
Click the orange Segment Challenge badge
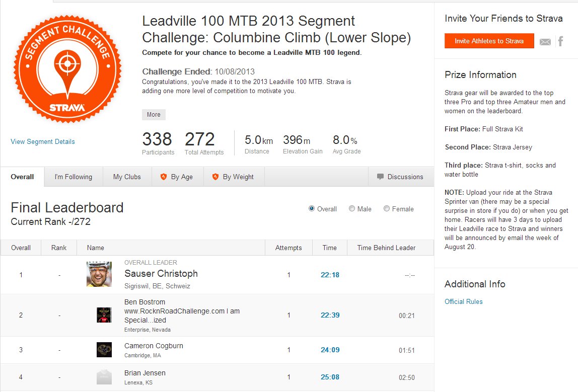[x=67, y=67]
